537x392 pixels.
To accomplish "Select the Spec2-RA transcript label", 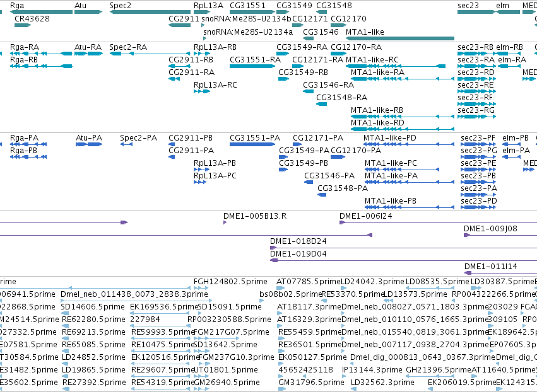I will tap(128, 47).
